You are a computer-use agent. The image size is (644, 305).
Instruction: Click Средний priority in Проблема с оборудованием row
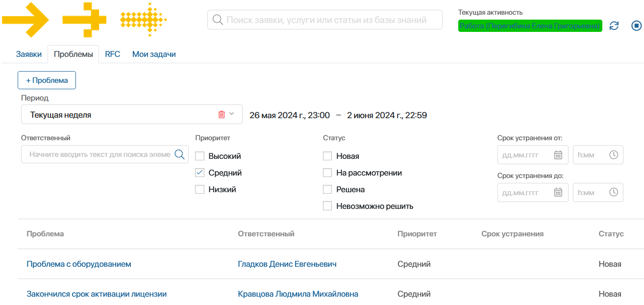coord(414,264)
